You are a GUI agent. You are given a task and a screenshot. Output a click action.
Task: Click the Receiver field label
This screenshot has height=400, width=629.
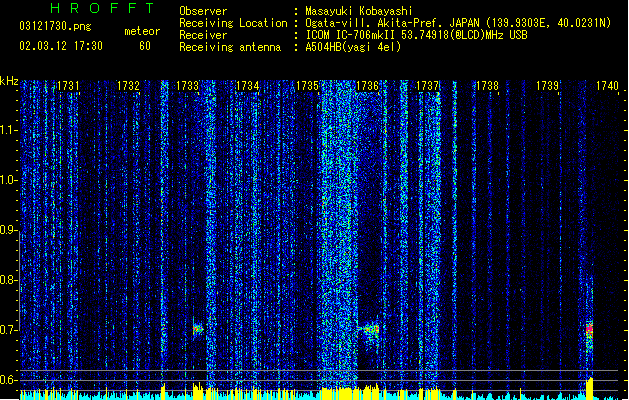pos(203,35)
